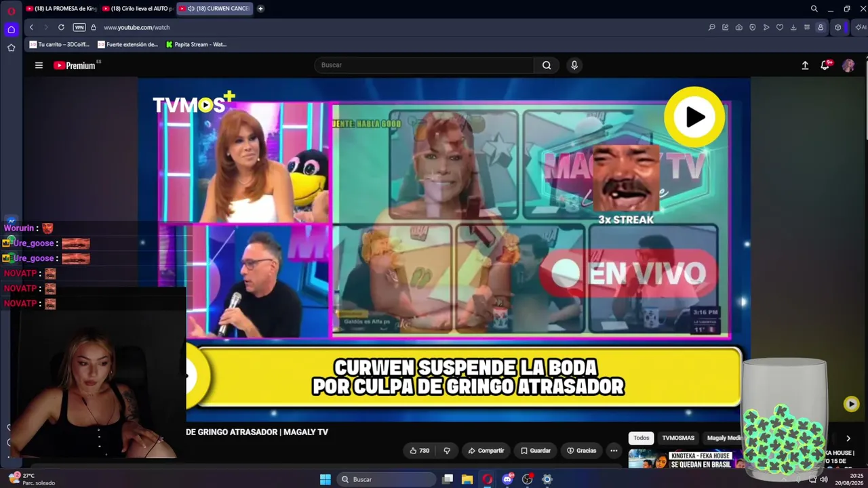Image resolution: width=868 pixels, height=488 pixels.
Task: Open the YouTube upload create button
Action: pos(805,66)
